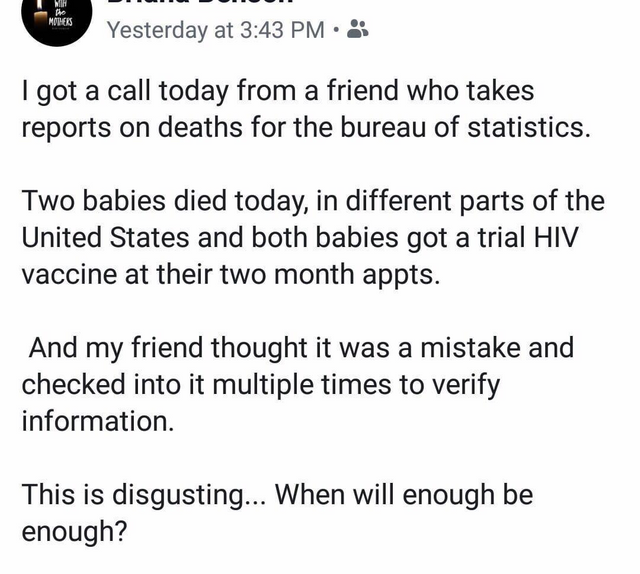Click the line "Two babies died today"
This screenshot has width=640, height=574.
313,201
